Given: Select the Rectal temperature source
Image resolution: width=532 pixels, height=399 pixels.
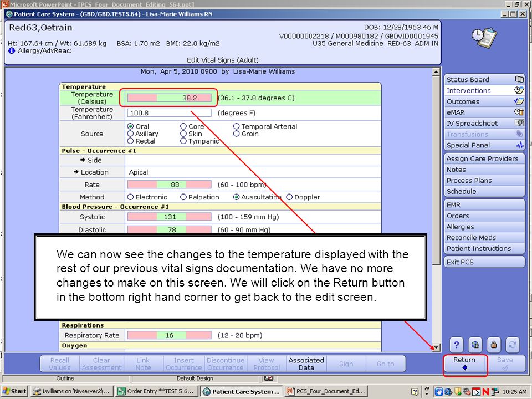Looking at the screenshot, I should [x=131, y=141].
